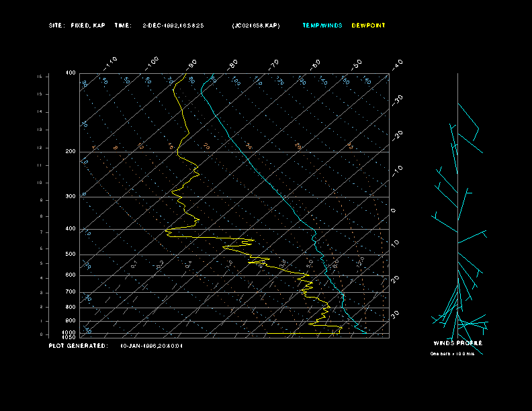This screenshot has height=411, width=532.
Task: Click the '15' tick on altitude scale
Action: click(x=40, y=94)
